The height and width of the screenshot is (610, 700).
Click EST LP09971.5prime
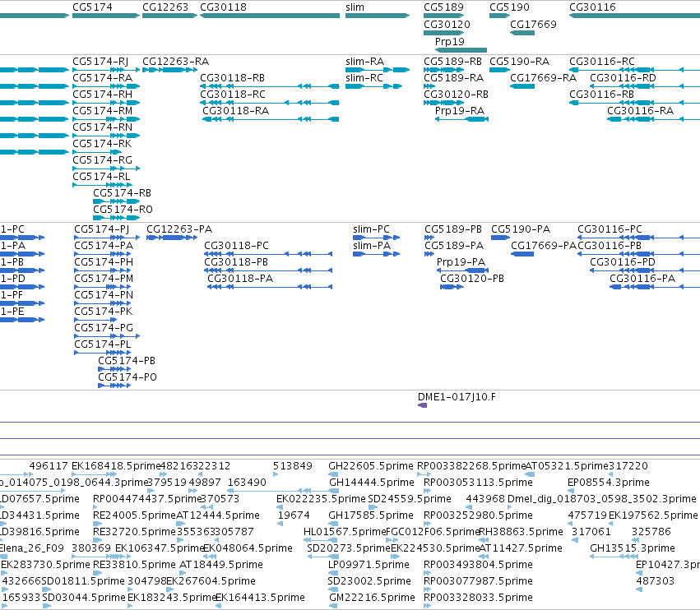pos(369,565)
